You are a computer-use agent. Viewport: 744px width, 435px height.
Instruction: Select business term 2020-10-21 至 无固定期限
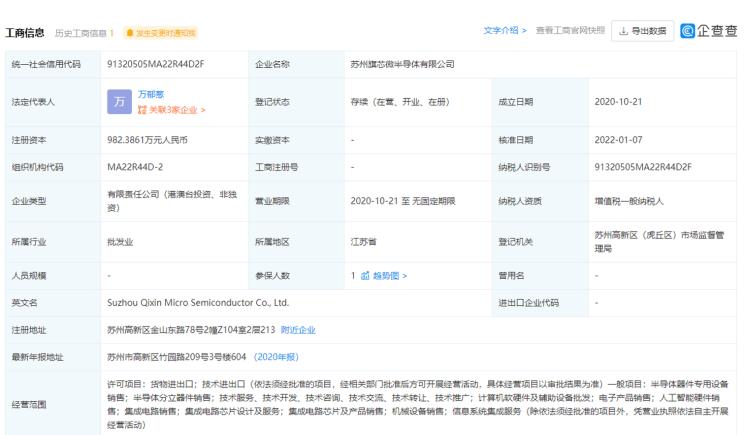[x=403, y=201]
